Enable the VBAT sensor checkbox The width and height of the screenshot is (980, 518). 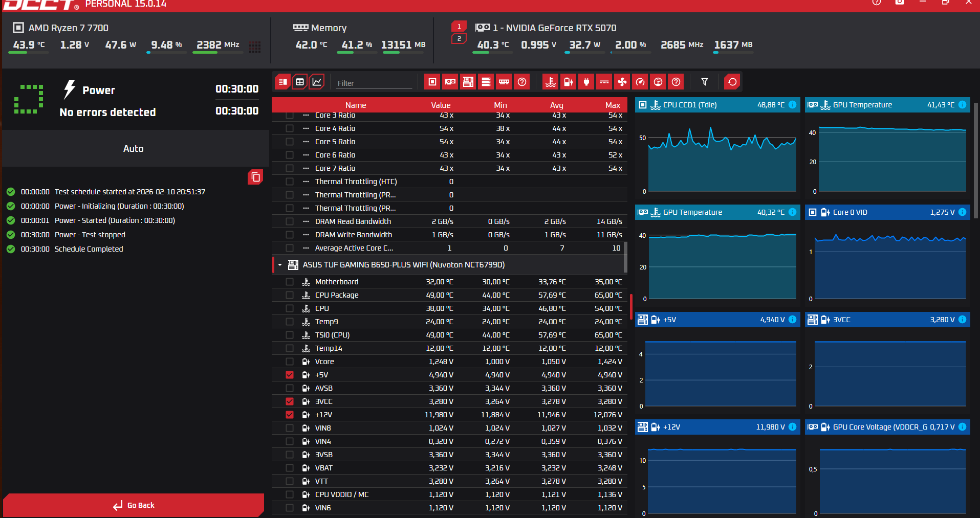tap(290, 468)
